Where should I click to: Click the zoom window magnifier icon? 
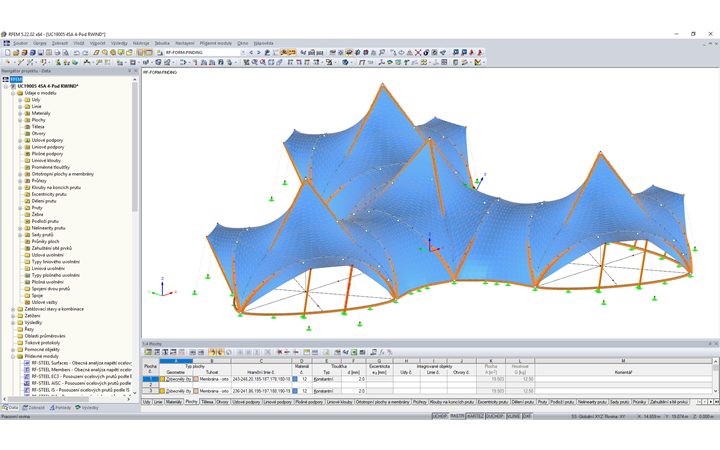coord(254,62)
